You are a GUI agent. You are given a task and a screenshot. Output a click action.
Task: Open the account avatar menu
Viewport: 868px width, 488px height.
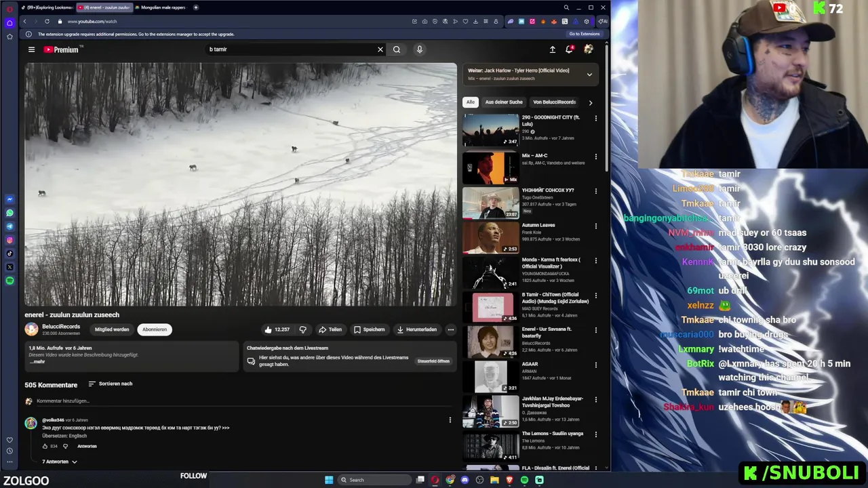pyautogui.click(x=589, y=49)
